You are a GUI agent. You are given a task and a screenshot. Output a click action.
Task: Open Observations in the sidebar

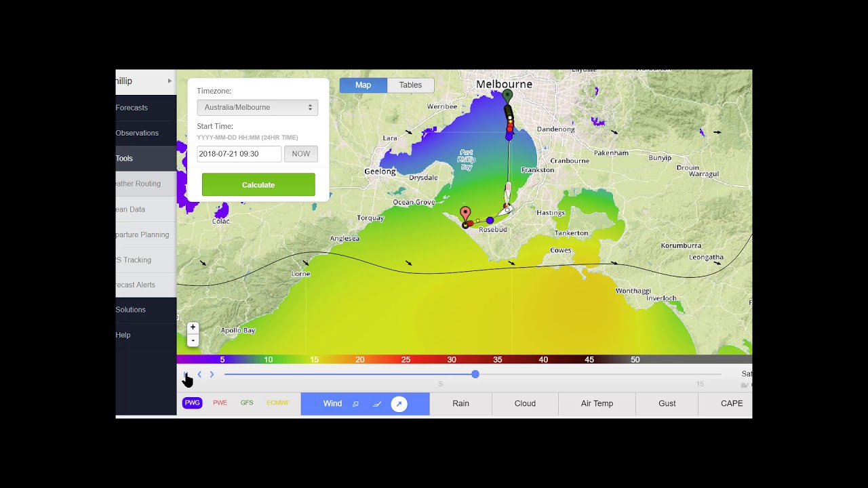146,133
